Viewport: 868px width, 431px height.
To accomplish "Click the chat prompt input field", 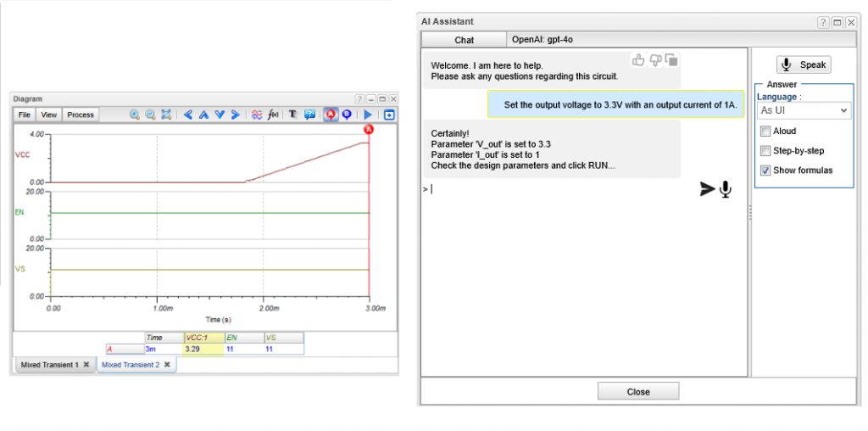I will click(x=559, y=189).
